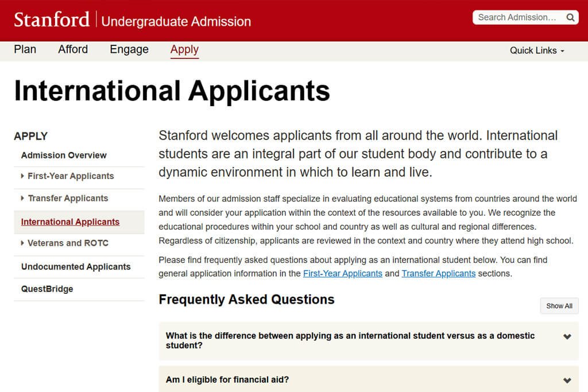
Task: Click chevron beside financial aid question
Action: coord(567,381)
